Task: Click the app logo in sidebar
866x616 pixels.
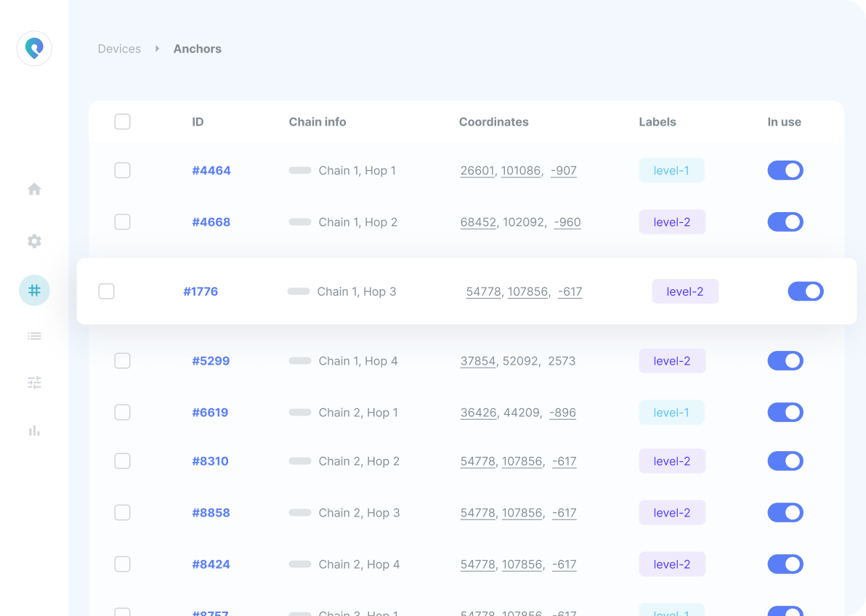Action: pyautogui.click(x=34, y=49)
